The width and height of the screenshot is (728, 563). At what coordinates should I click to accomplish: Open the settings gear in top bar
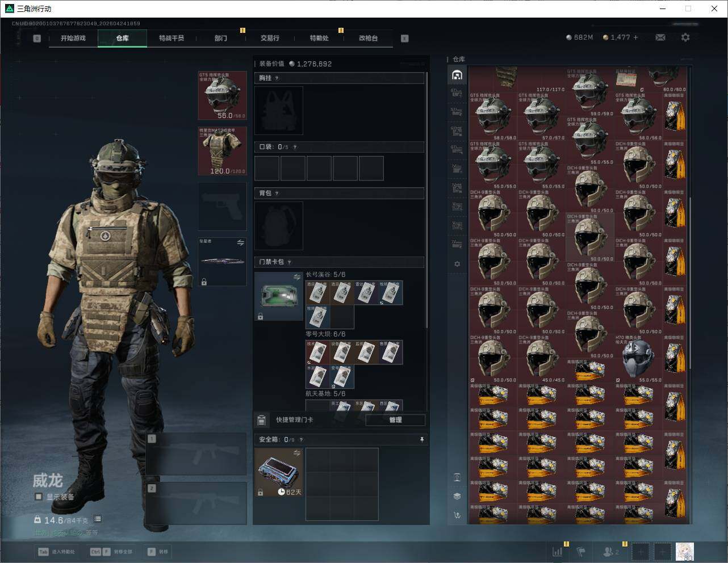[685, 37]
